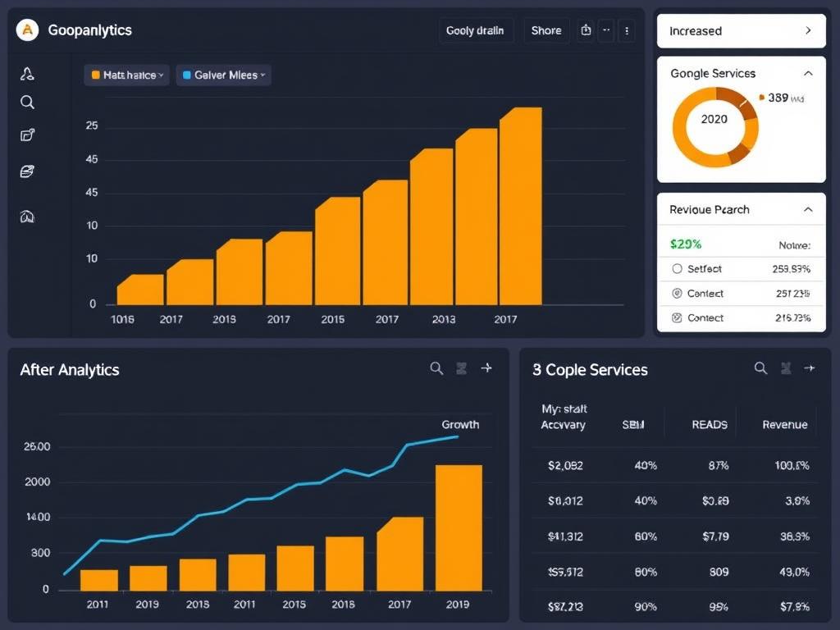Click the orange color swatch in the legend

tap(95, 75)
